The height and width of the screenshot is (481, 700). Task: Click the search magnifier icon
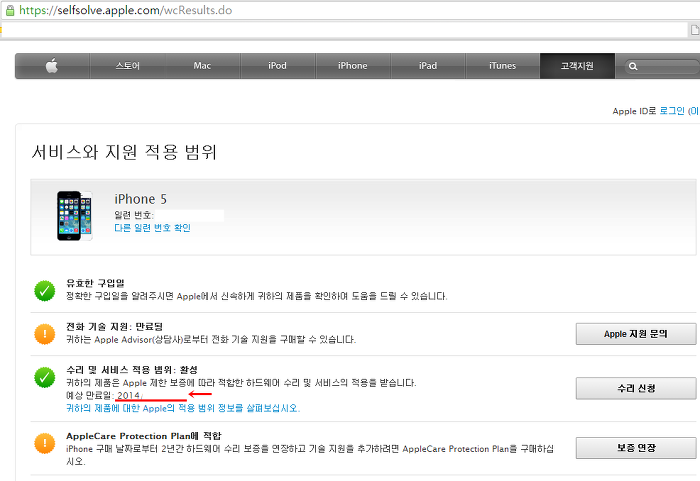pos(633,67)
